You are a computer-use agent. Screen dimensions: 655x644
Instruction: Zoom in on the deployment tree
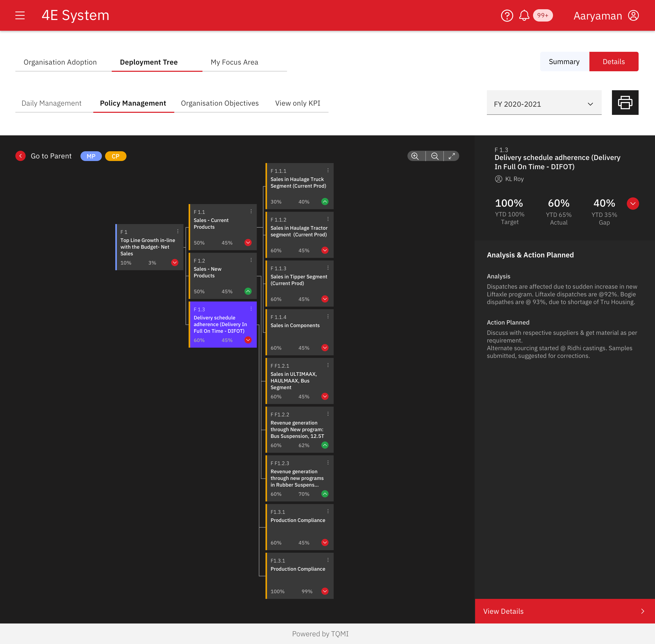pos(415,156)
